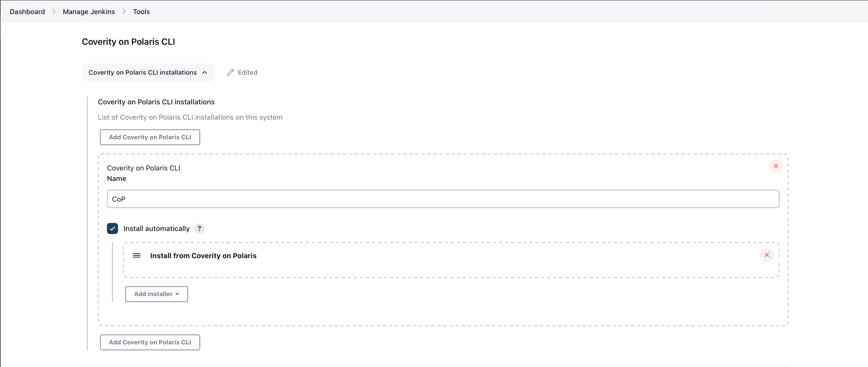Click Add Coverity on Polaris CLI button at bottom

[150, 342]
